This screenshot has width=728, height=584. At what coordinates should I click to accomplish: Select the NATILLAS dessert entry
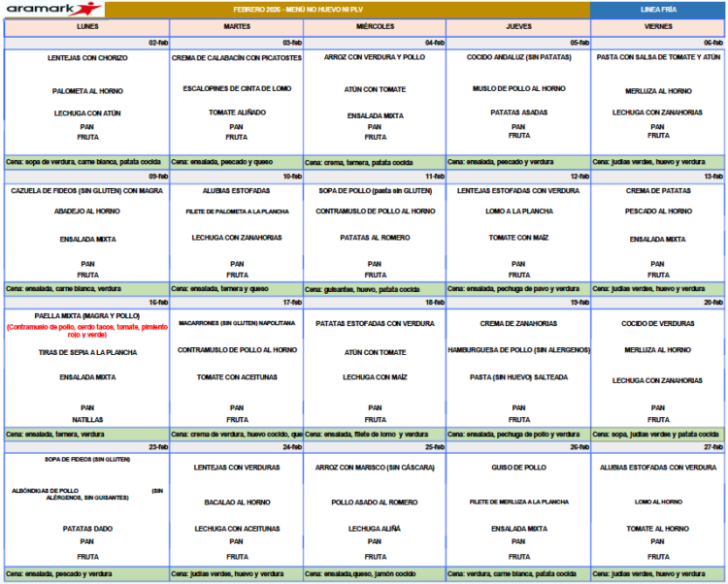pyautogui.click(x=87, y=419)
